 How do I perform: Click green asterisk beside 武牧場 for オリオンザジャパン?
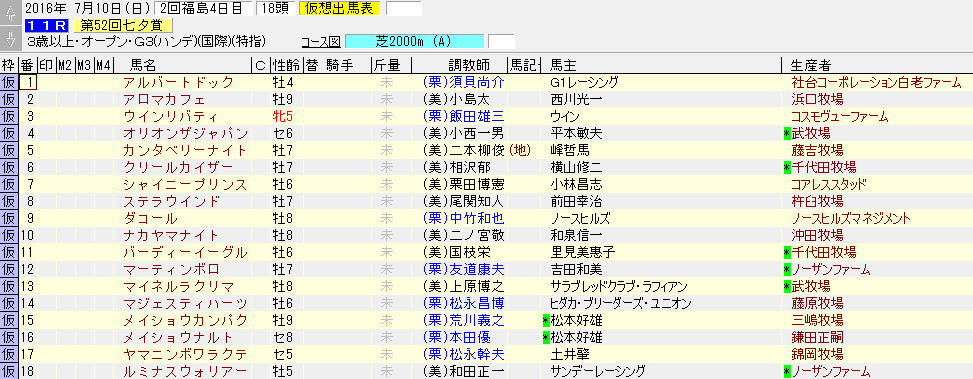[x=787, y=133]
